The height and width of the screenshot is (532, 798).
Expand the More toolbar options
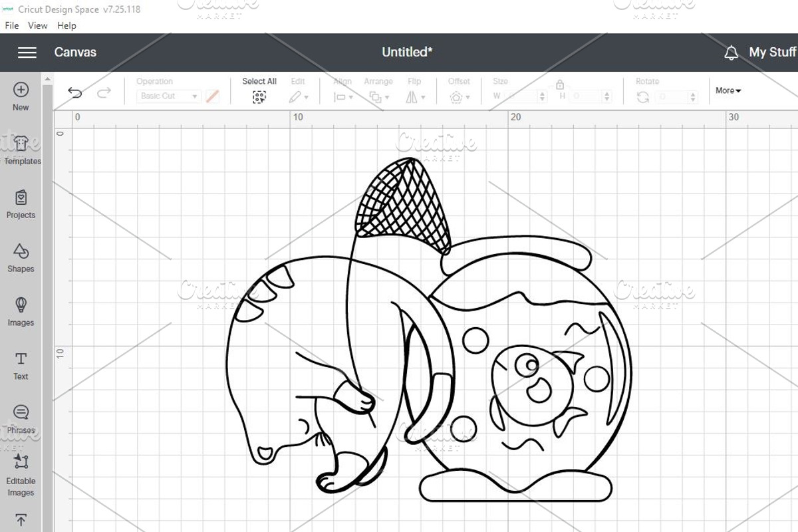pos(728,90)
